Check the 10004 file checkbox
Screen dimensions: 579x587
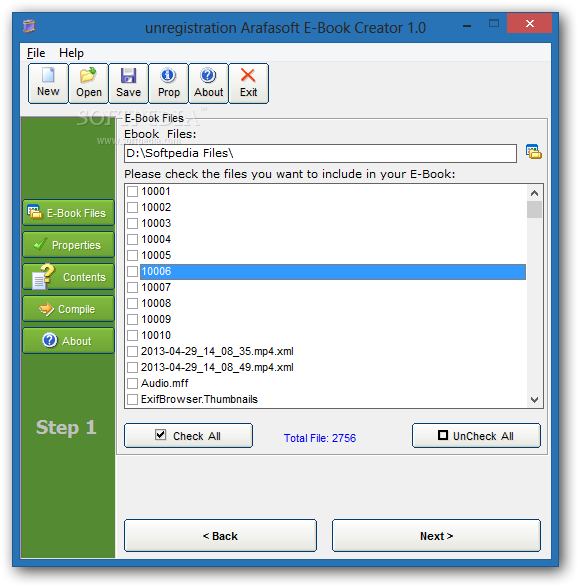[132, 239]
